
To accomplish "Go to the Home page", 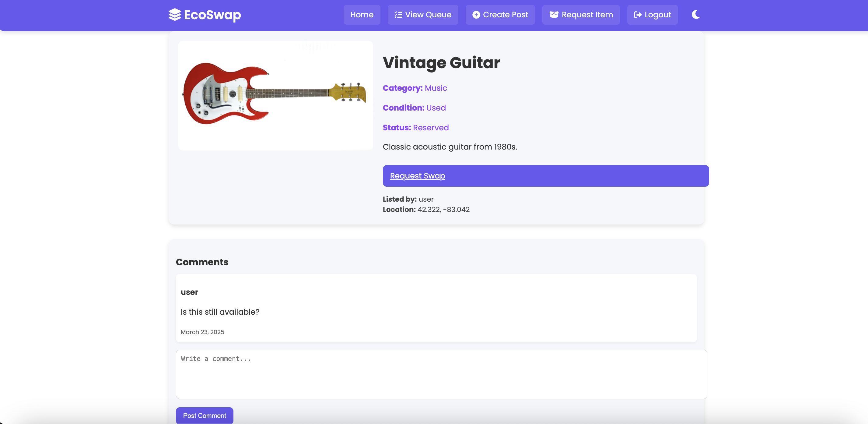I will click(362, 15).
